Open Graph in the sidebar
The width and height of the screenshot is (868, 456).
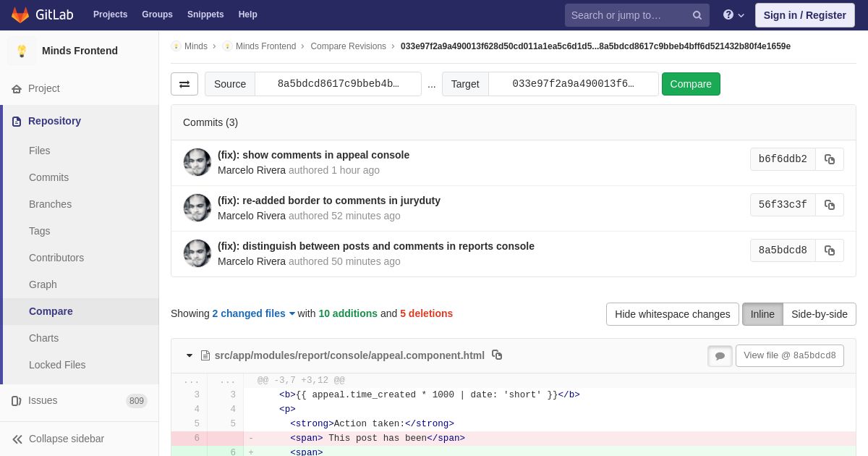point(43,284)
